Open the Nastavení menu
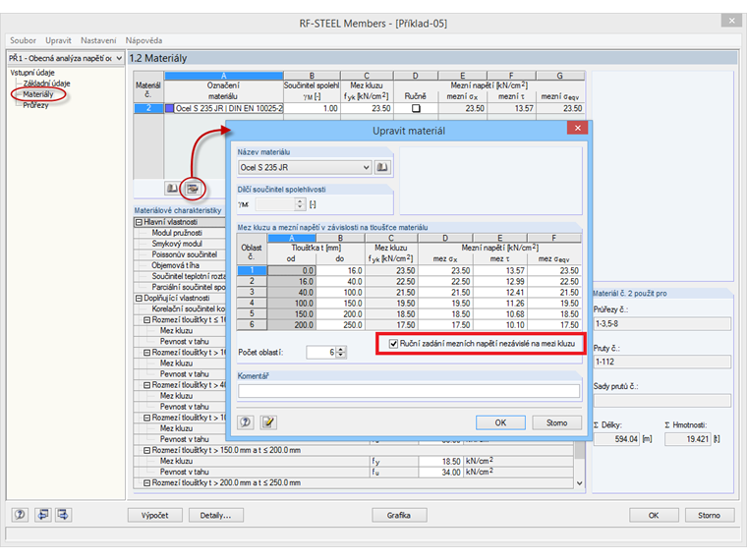This screenshot has height=560, width=747. (98, 40)
